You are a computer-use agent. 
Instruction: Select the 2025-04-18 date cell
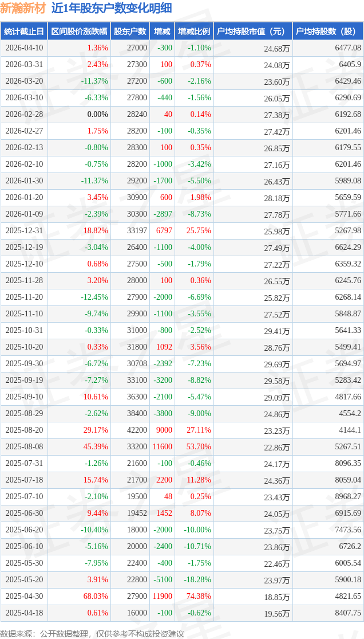(x=24, y=613)
